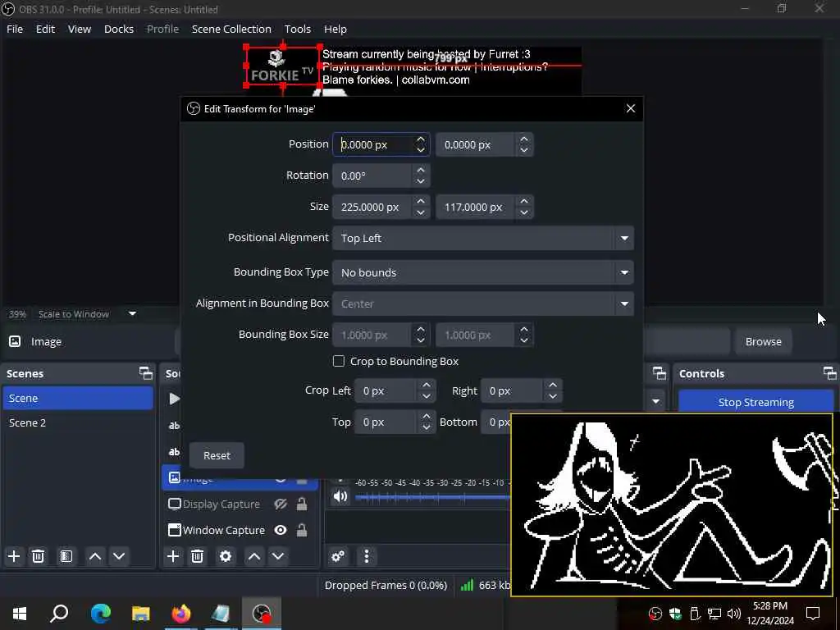The height and width of the screenshot is (630, 840).
Task: Toggle lock on Display Capture source
Action: 302,504
